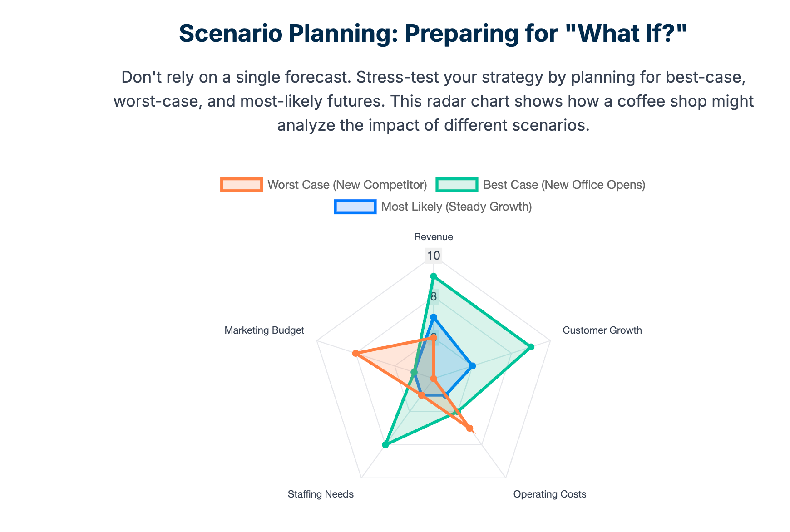The width and height of the screenshot is (790, 532).
Task: Click the blue Most Likely legend swatch
Action: click(355, 207)
